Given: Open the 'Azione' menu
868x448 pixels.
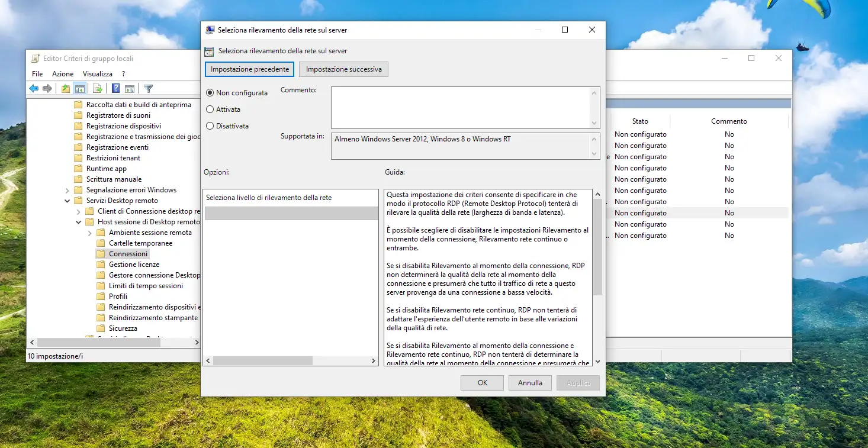Looking at the screenshot, I should [x=63, y=74].
